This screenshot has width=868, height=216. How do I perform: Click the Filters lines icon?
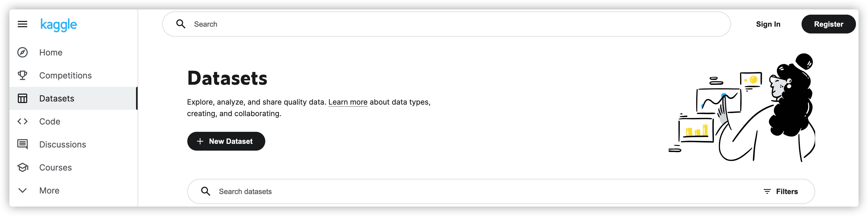click(767, 191)
